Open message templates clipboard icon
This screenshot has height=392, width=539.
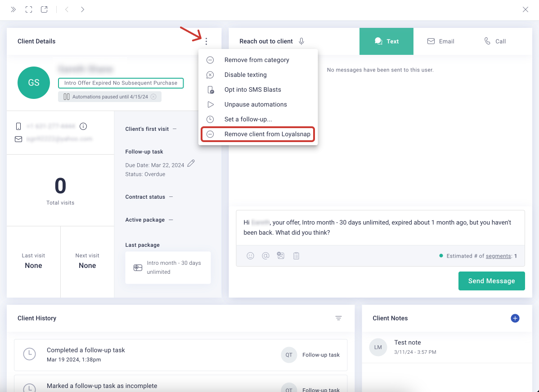pyautogui.click(x=296, y=256)
